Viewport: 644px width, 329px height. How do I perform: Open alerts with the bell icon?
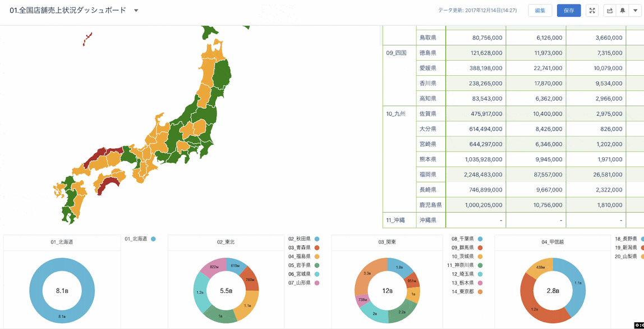click(623, 11)
